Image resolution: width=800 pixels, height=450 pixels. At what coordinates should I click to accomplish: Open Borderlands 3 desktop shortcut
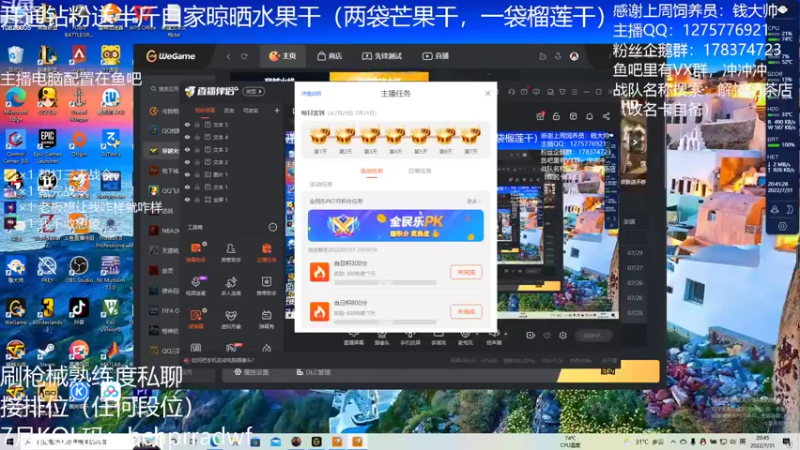47,311
